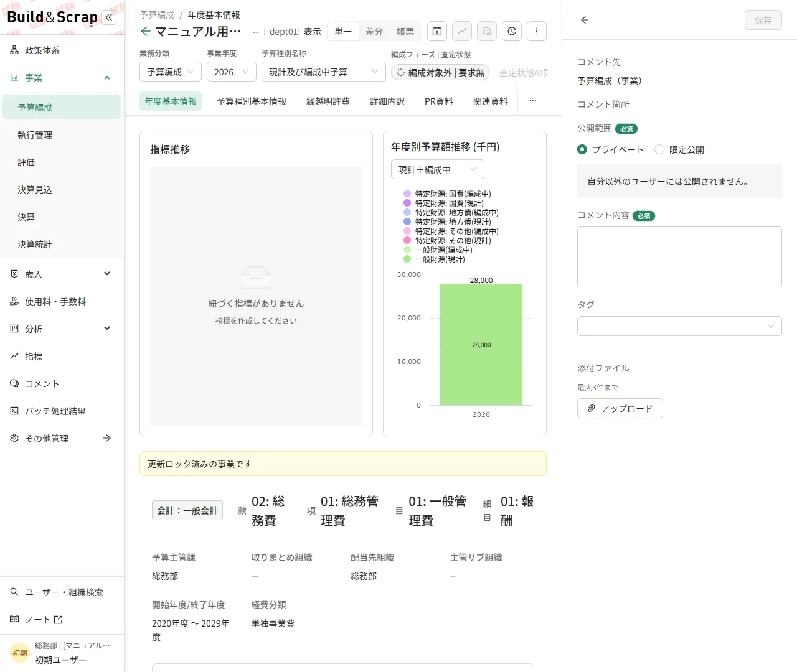Image resolution: width=797 pixels, height=672 pixels.
Task: Click the 更新ロック済みの事業です notice
Action: [x=343, y=464]
